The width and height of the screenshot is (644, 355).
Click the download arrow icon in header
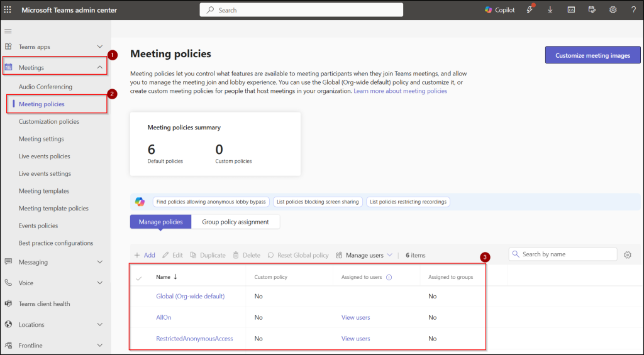click(550, 10)
